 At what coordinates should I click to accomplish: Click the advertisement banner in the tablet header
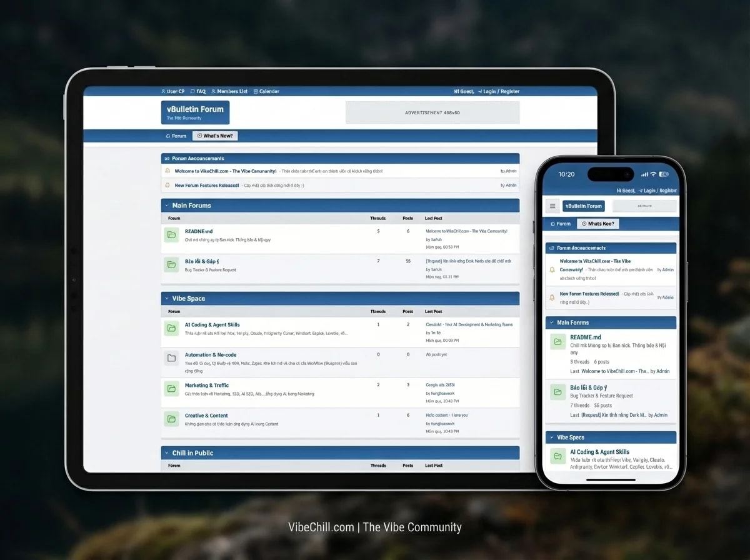[432, 112]
